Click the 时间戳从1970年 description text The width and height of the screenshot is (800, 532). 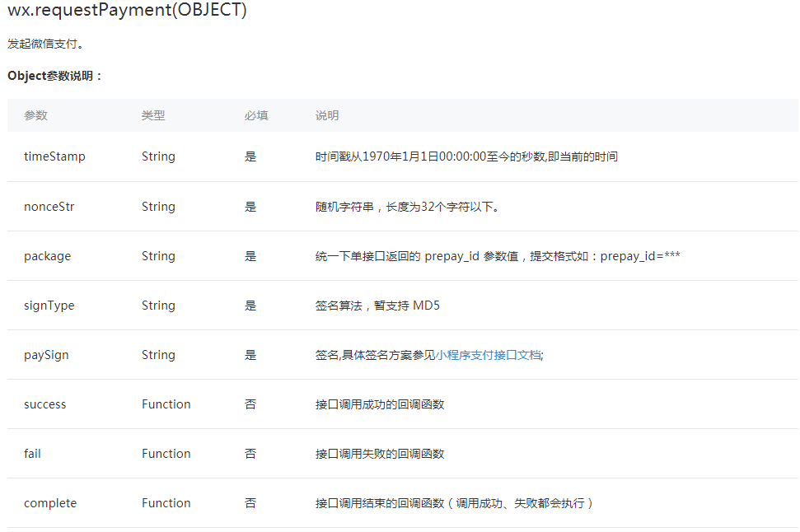tap(466, 156)
